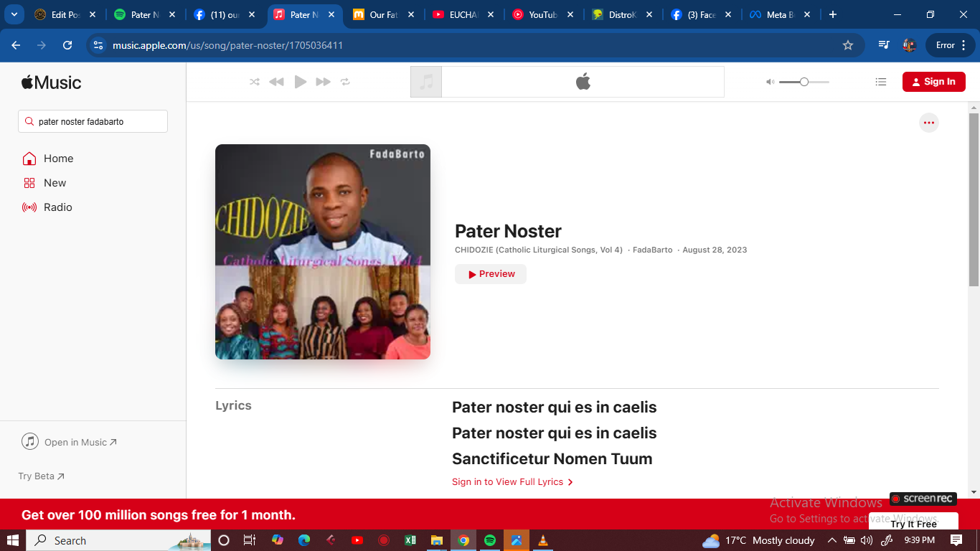Open the weather widget Mostly cloudy
The height and width of the screenshot is (551, 980).
[758, 540]
